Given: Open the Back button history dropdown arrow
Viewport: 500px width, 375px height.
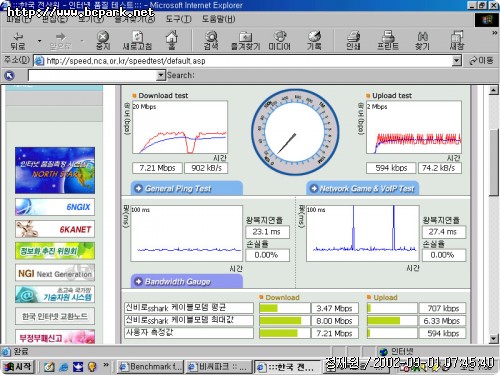Looking at the screenshot, I should 39,41.
